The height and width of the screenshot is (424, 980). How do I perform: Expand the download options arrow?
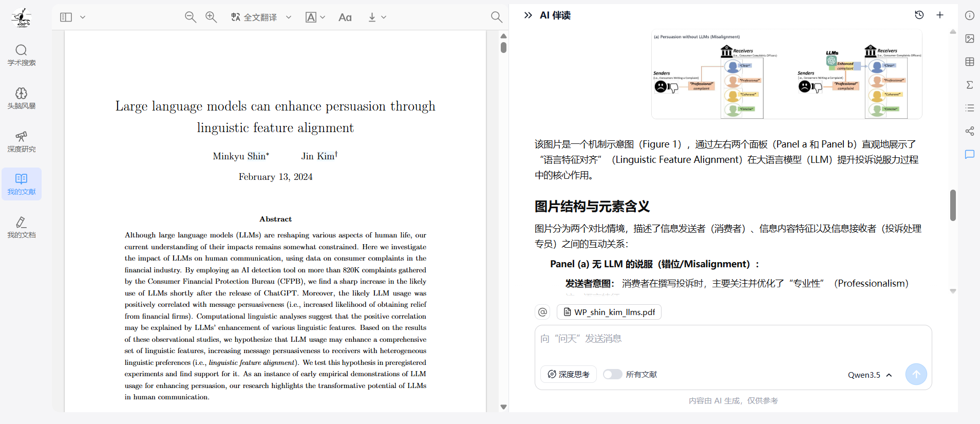click(384, 17)
